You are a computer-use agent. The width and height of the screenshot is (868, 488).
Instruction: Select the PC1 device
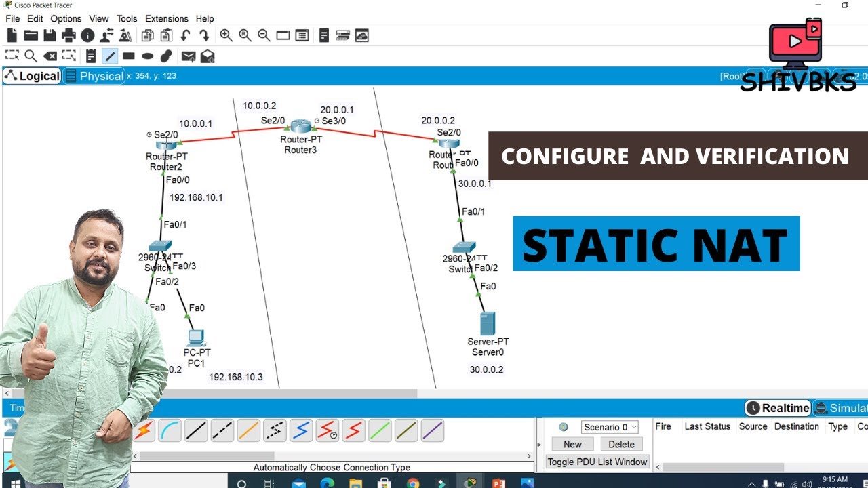click(x=197, y=338)
